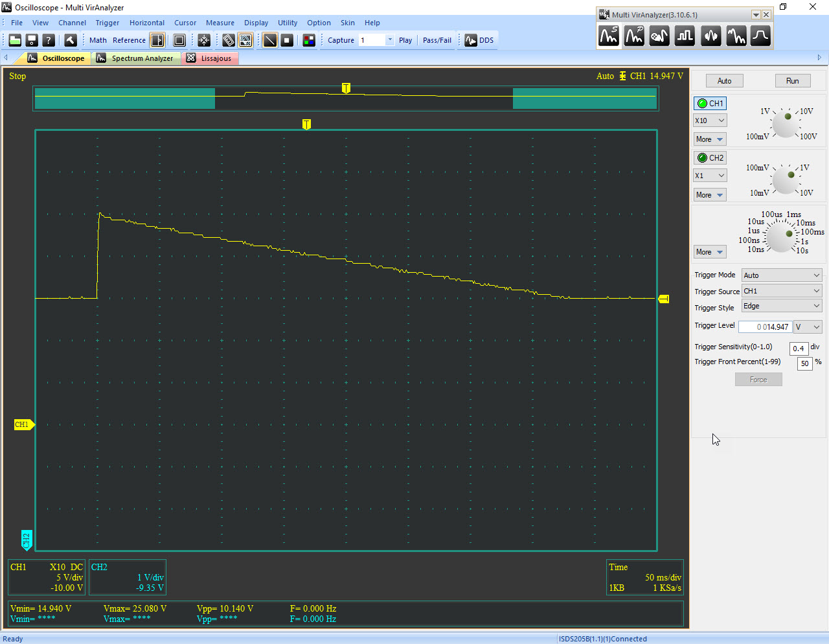Open the CH2 X1 probe dropdown
This screenshot has width=829, height=644.
coord(710,176)
